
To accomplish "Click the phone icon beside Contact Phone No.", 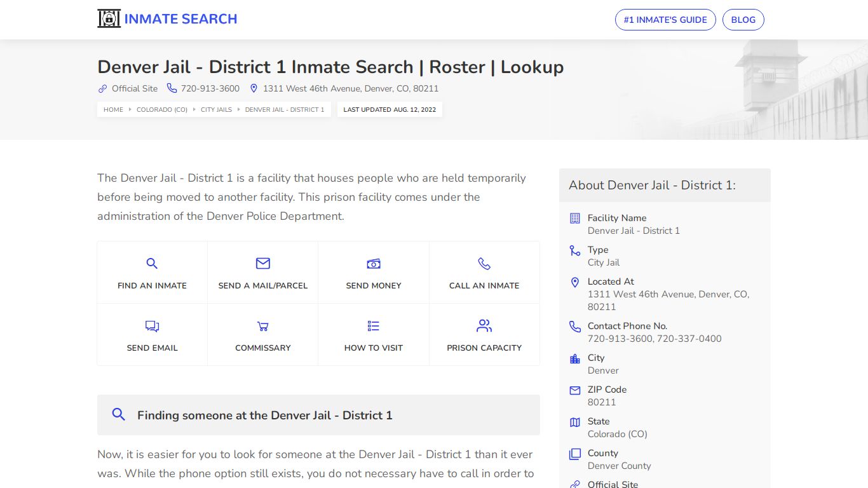I will point(575,327).
